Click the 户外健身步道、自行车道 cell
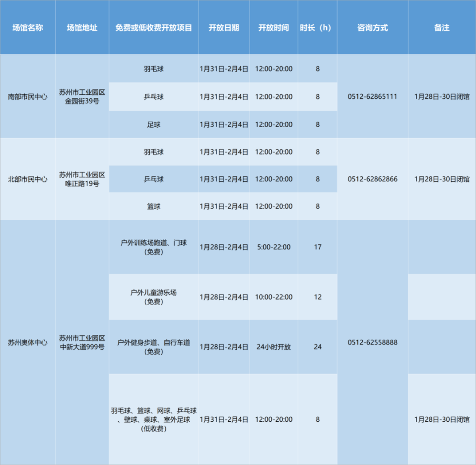 [153, 347]
